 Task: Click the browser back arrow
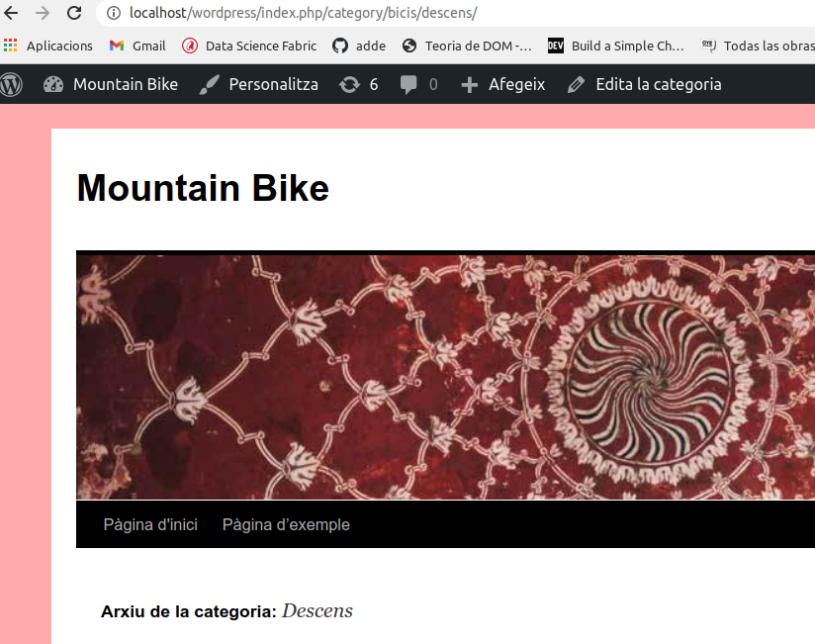click(12, 13)
